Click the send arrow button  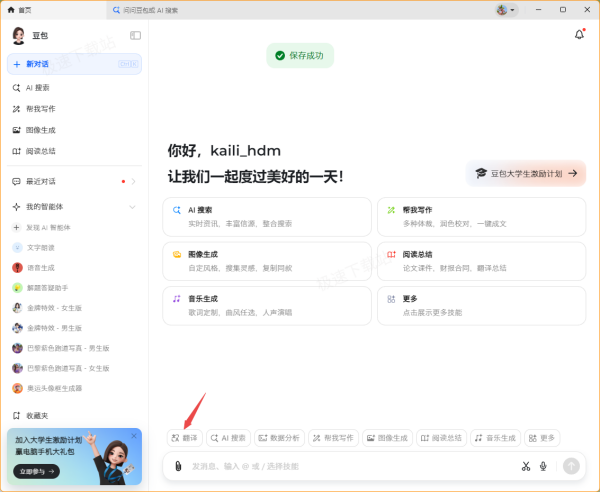[x=571, y=466]
